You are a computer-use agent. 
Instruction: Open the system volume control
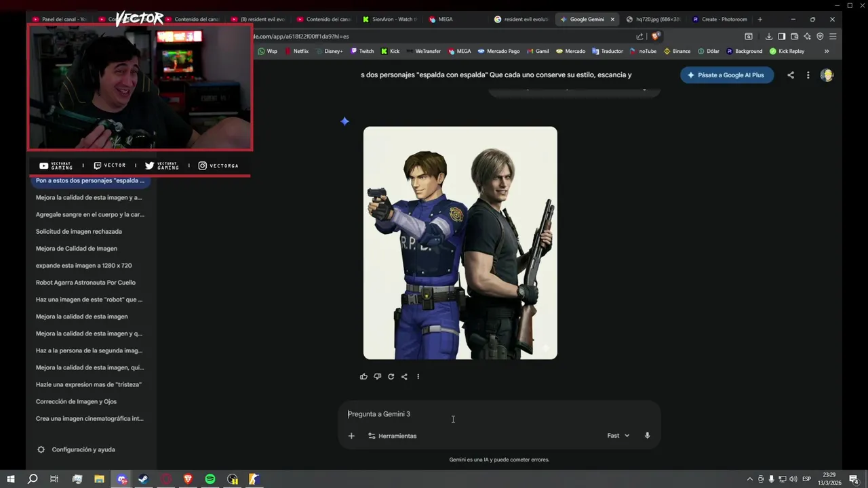click(793, 479)
